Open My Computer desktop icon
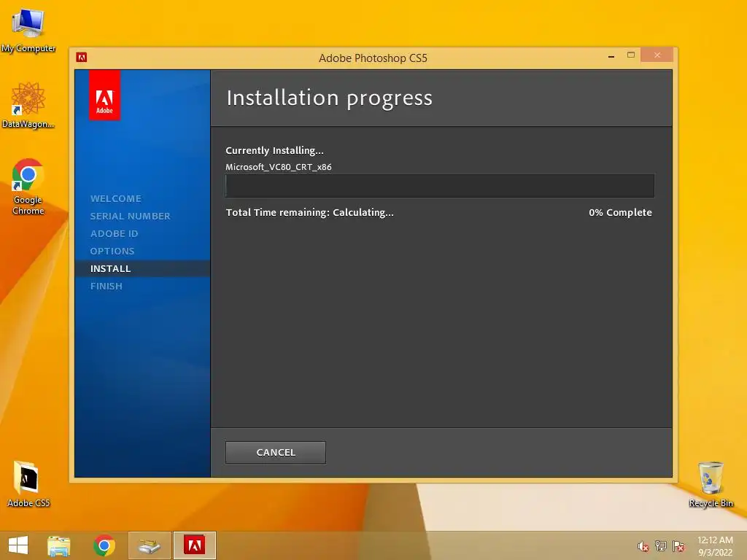The width and height of the screenshot is (747, 560). [28, 30]
